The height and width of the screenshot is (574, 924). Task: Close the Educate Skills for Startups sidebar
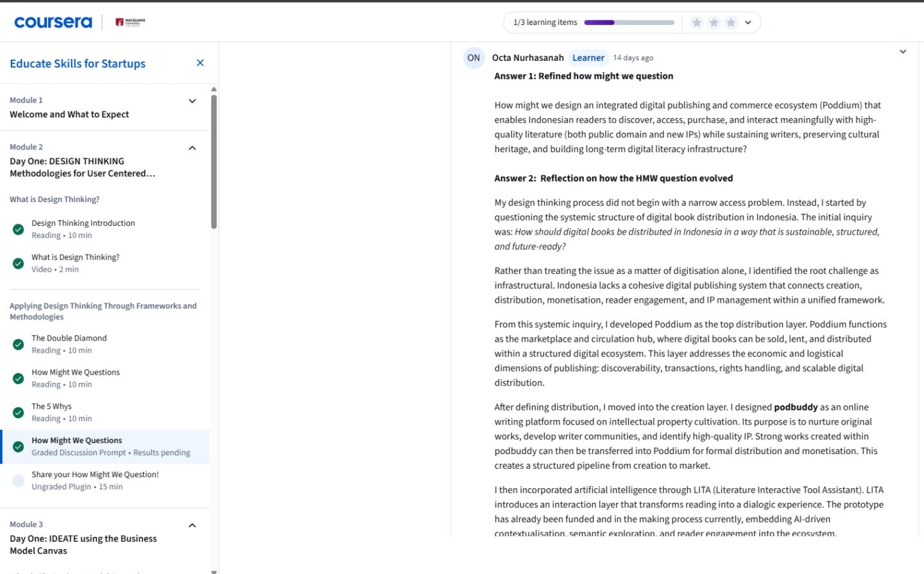pyautogui.click(x=200, y=63)
